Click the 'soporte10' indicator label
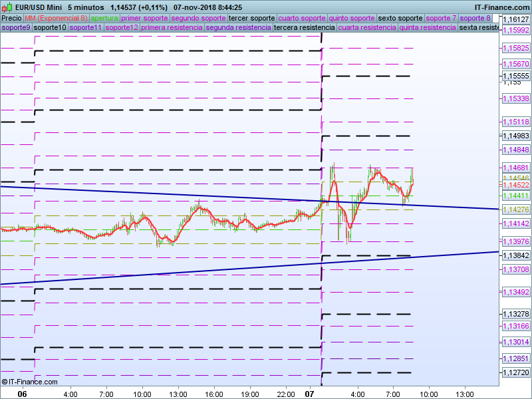The height and width of the screenshot is (399, 532). [x=50, y=28]
